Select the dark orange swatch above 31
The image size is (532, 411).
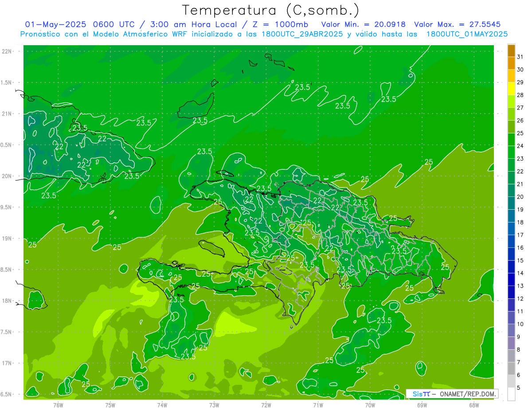tap(511, 51)
